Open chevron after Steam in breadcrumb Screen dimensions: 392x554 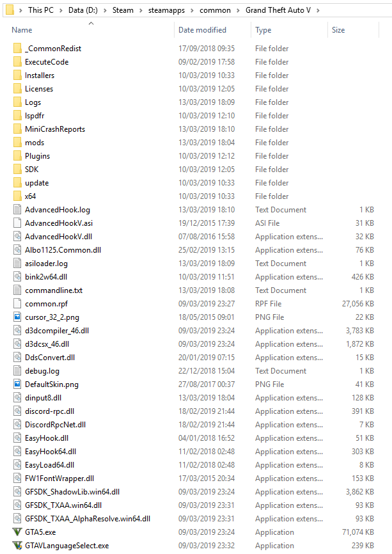point(141,11)
